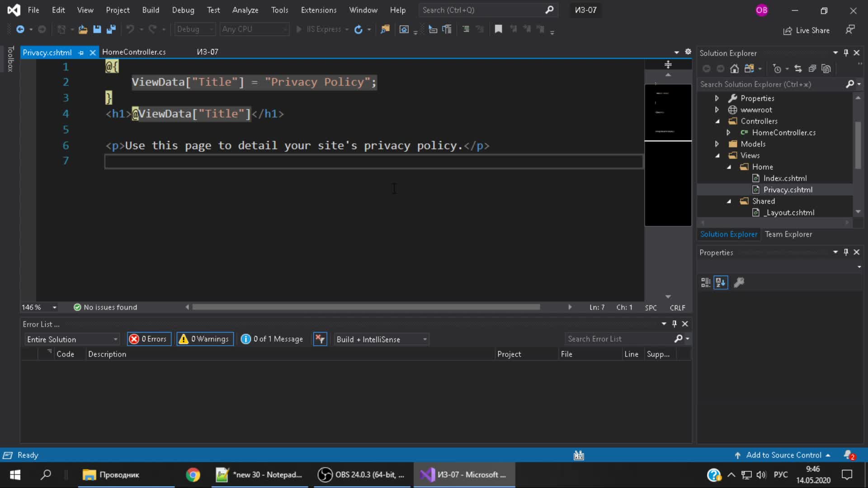Click the Alphabetical sort icon in Properties
The width and height of the screenshot is (868, 488).
[721, 283]
